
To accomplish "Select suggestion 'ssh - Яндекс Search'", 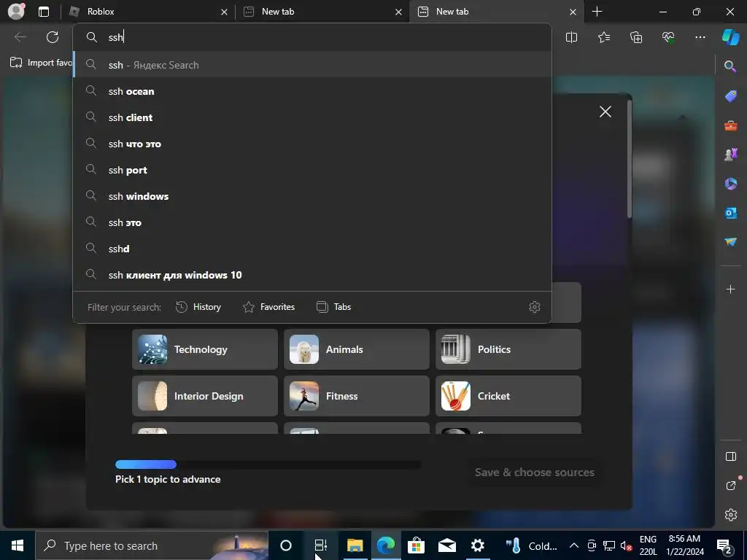I will pos(312,65).
